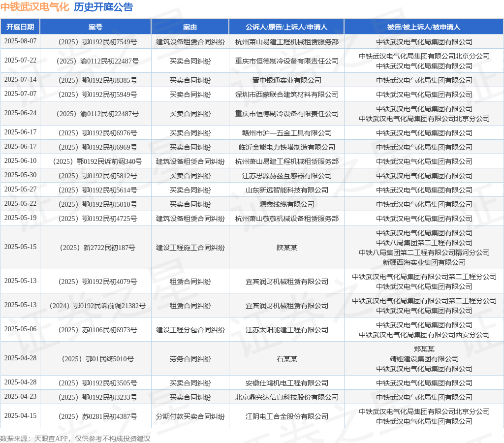Select plaintiff "江阴电工合金股份有限公司"
The image size is (504, 443).
[287, 416]
